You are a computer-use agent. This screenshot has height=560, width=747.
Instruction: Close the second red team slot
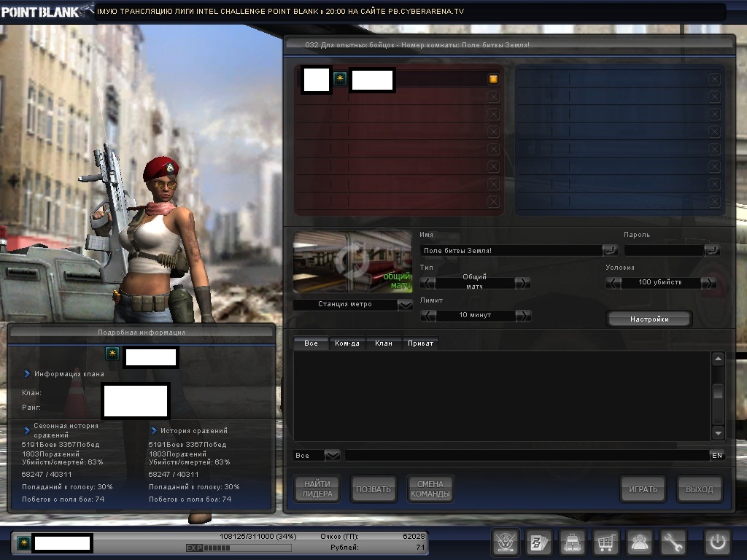point(493,96)
